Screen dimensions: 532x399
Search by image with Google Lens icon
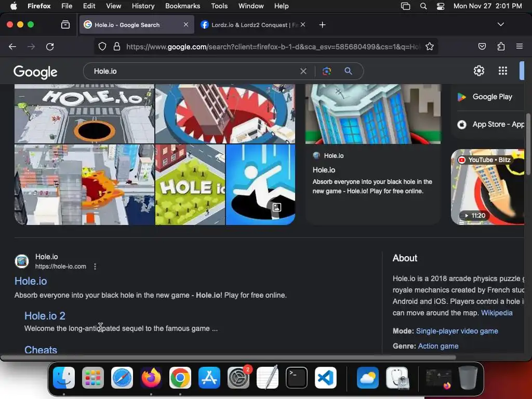coord(326,71)
